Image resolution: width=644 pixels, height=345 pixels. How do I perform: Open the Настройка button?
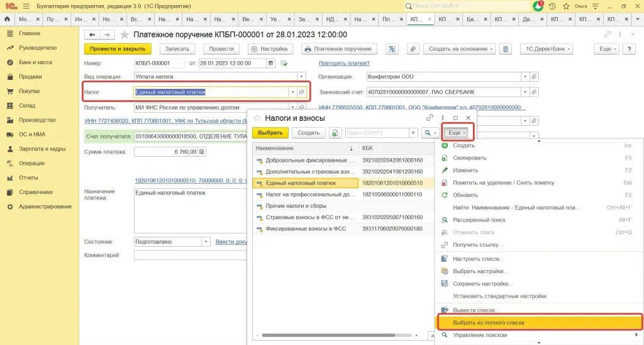269,49
